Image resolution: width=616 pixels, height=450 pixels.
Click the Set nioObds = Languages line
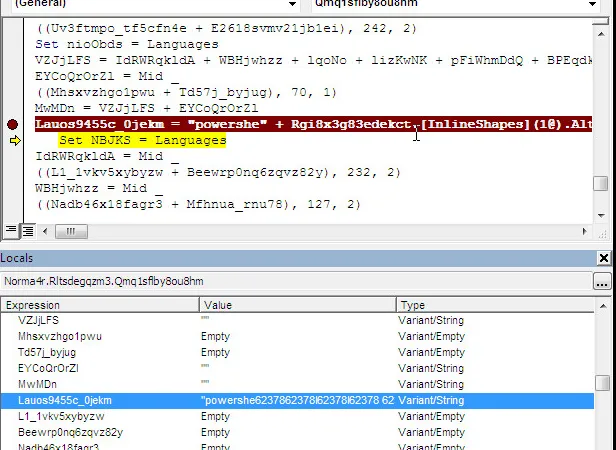(127, 44)
